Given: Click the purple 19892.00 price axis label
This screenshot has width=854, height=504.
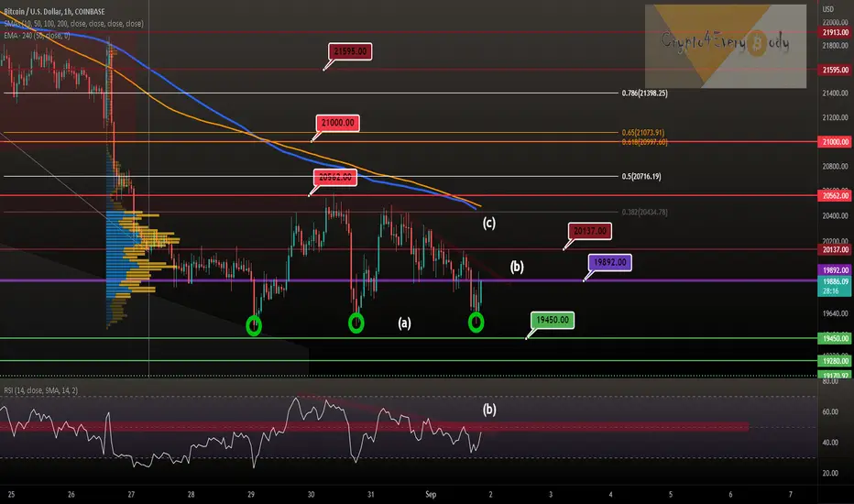Looking at the screenshot, I should click(835, 270).
